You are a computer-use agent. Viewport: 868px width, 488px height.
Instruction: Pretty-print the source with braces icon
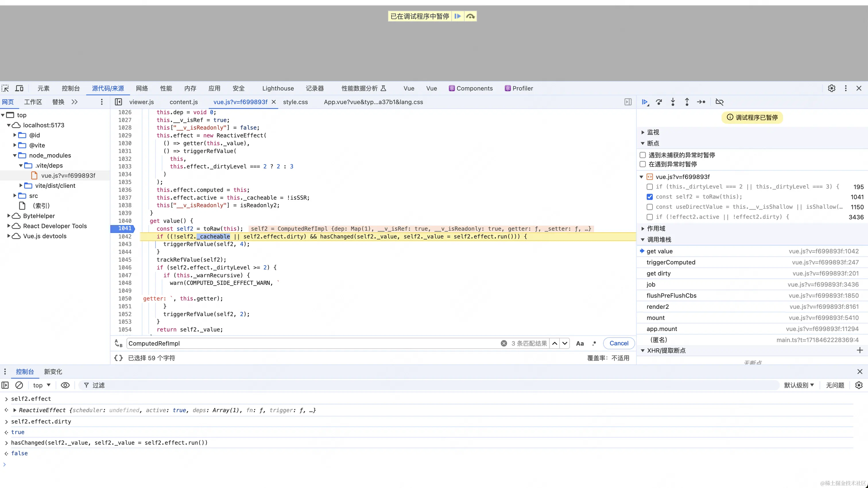point(118,358)
